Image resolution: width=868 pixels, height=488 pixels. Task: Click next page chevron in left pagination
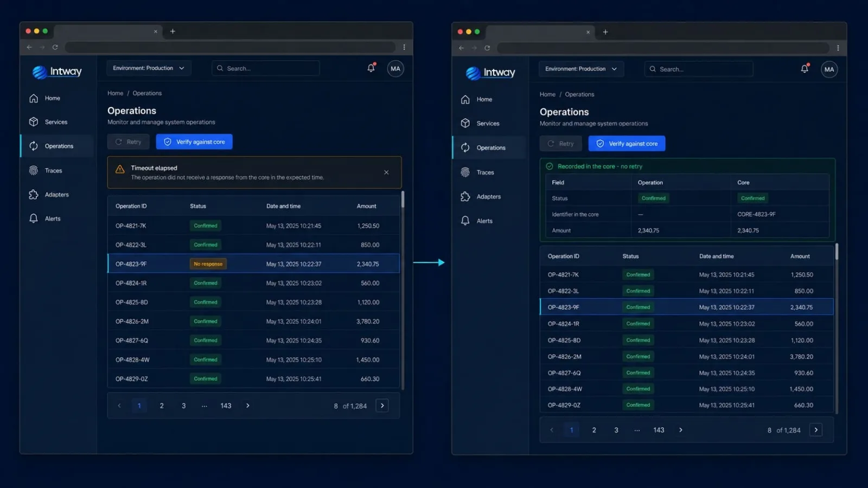(x=248, y=406)
